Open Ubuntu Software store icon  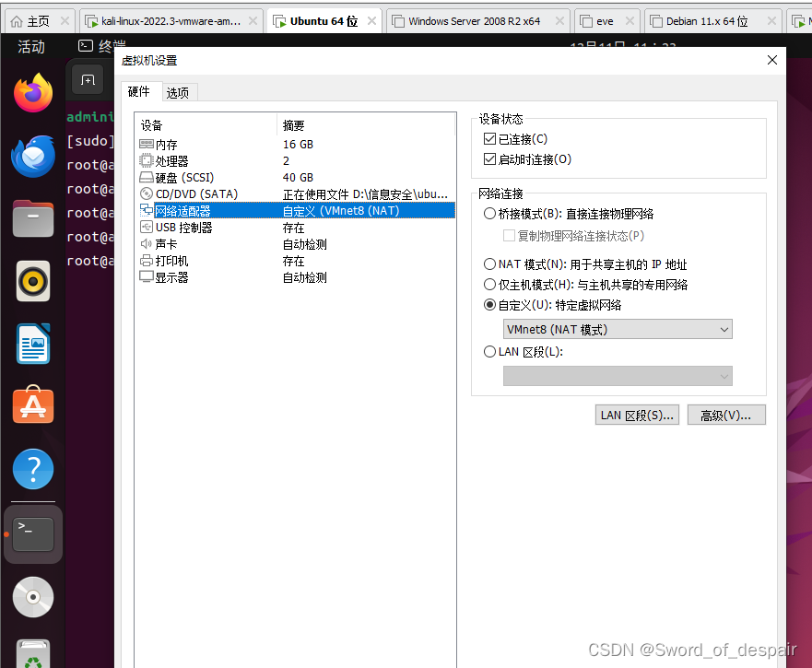point(33,406)
